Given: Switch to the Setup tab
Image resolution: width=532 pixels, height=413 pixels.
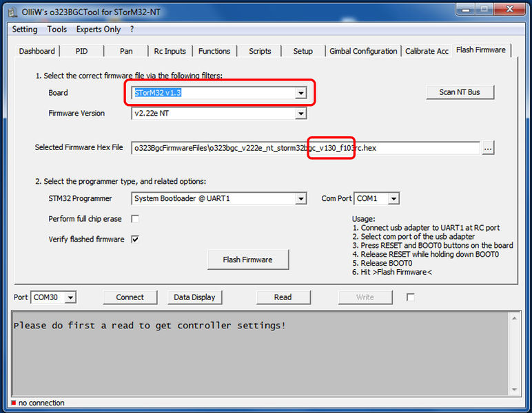Looking at the screenshot, I should point(303,51).
